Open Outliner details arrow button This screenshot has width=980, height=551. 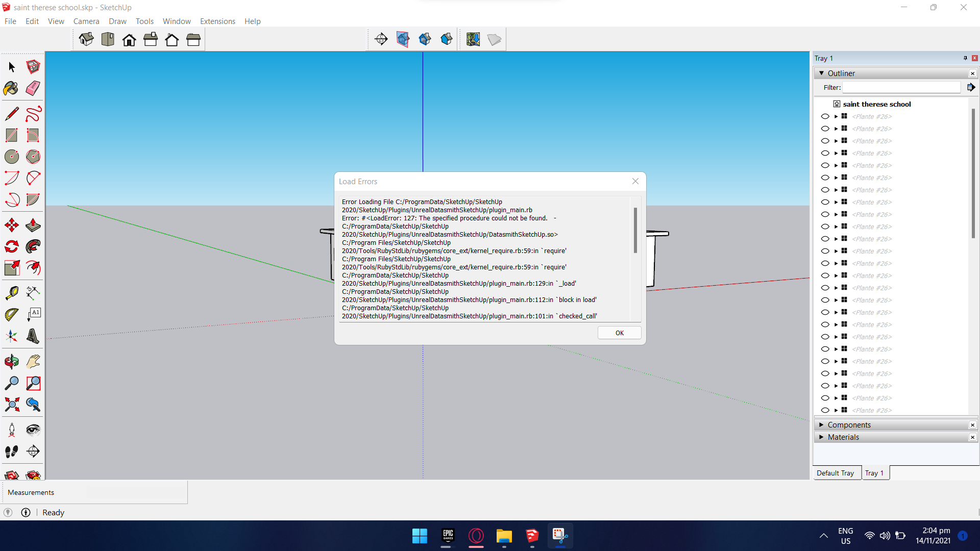(971, 88)
